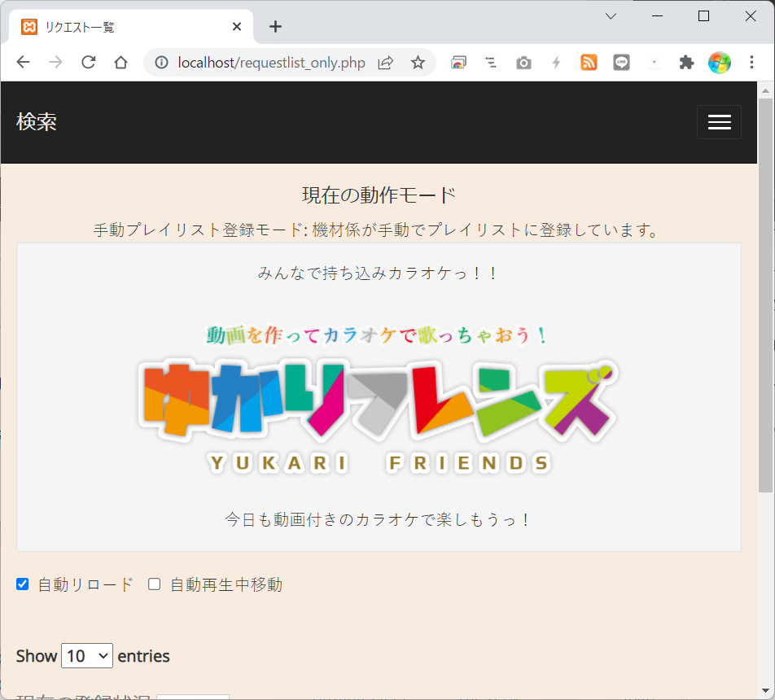Viewport: 775px width, 700px height.
Task: Click the みんなで持ち込みカラオケっ!! text
Action: click(x=378, y=273)
